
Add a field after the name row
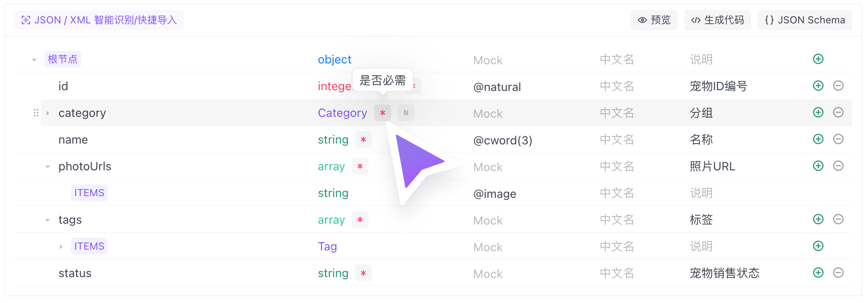coord(818,139)
